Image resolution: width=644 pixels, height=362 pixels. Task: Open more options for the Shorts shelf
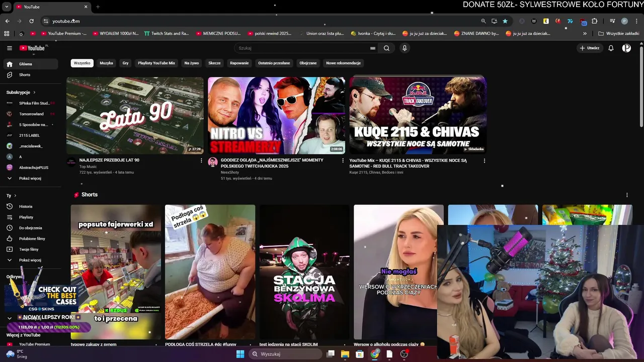coord(627,195)
